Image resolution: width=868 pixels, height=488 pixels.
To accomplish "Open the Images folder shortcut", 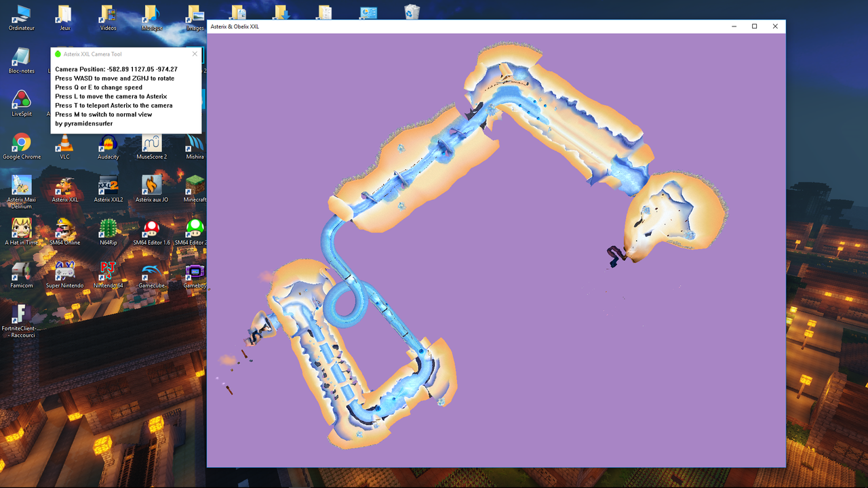I will [x=195, y=18].
